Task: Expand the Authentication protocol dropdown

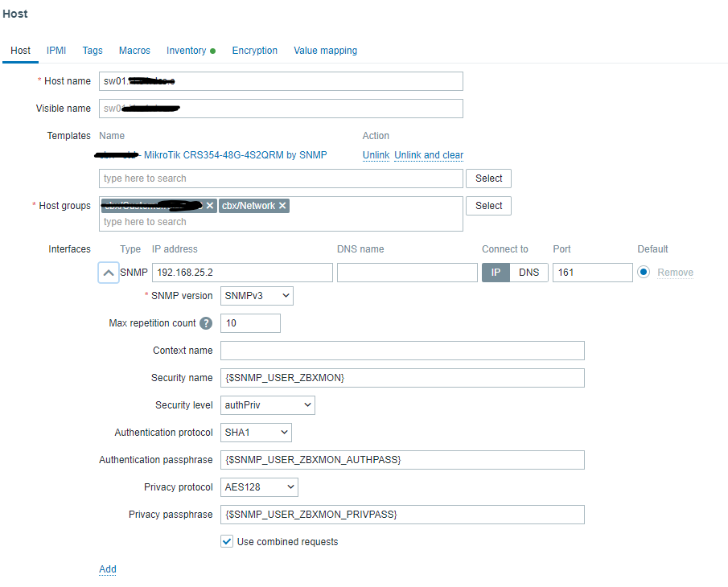Action: click(x=256, y=433)
